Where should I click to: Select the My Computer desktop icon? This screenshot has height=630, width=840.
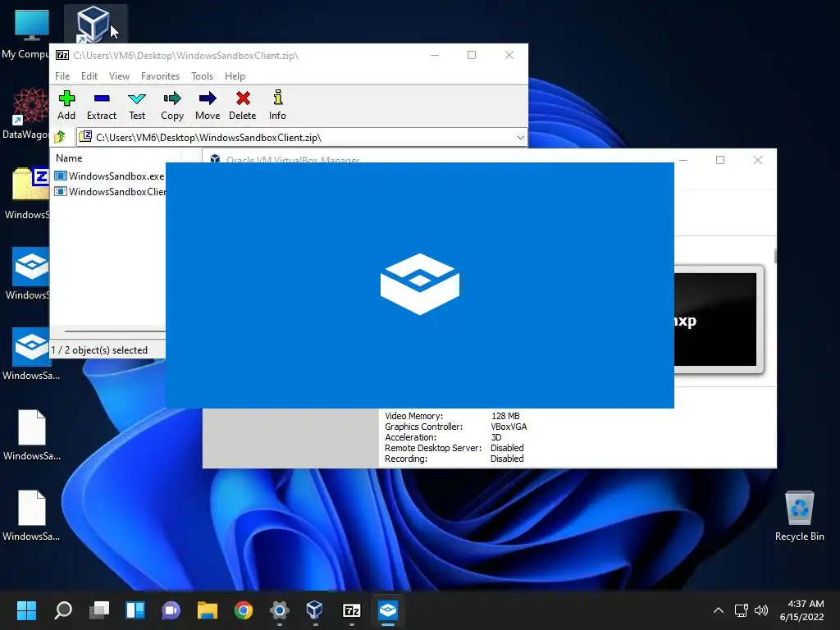point(28,34)
